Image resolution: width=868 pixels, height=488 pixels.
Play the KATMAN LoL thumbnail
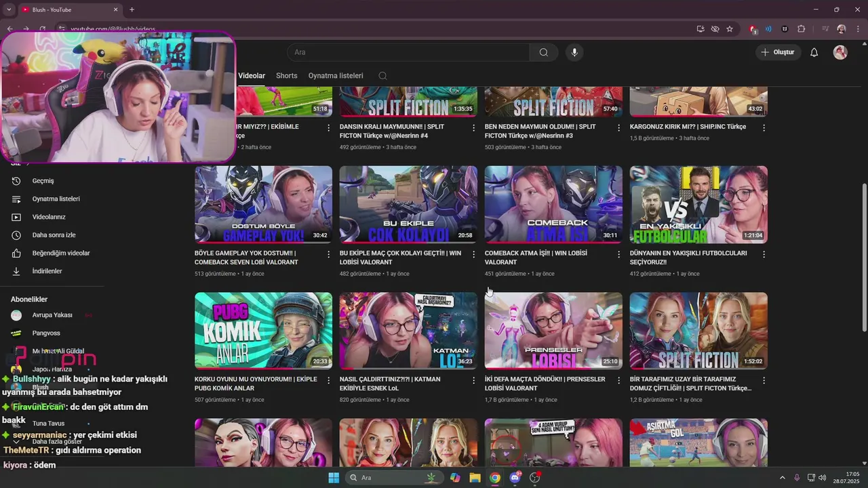(x=408, y=331)
